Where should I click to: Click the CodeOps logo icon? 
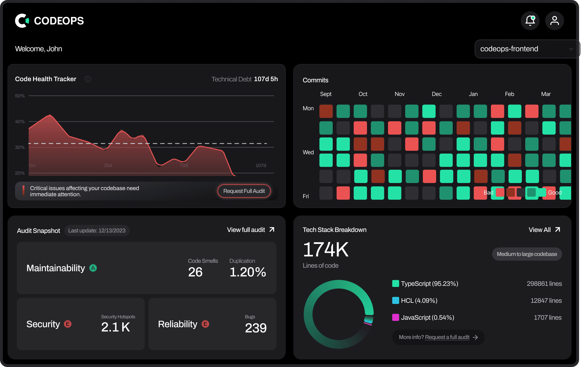22,21
